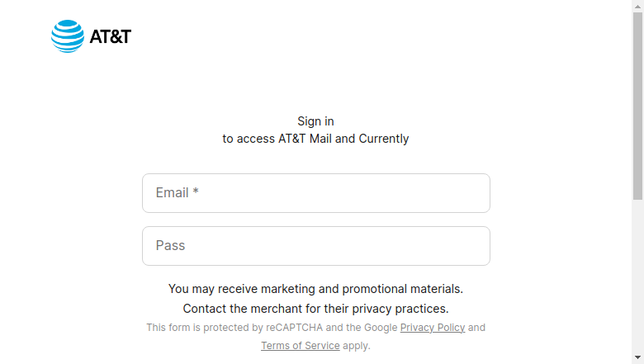Viewport: 644px width, 364px height.
Task: Focus the Pass input field
Action: pyautogui.click(x=316, y=246)
